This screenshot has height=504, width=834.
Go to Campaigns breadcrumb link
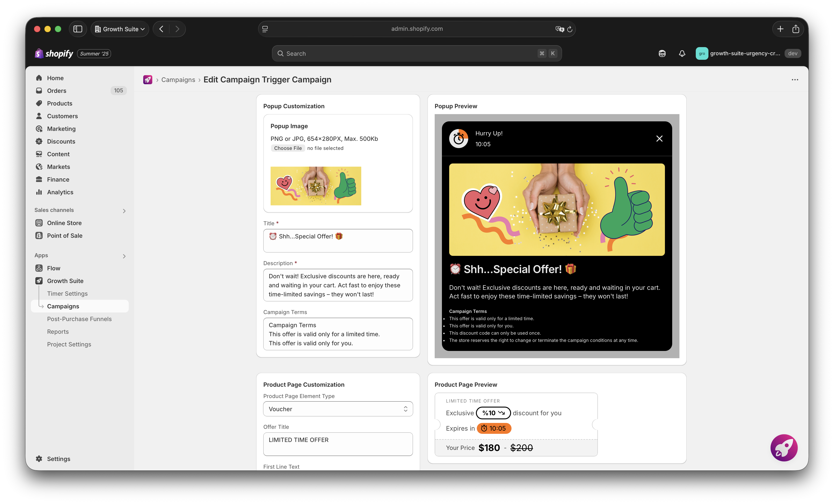coord(178,80)
